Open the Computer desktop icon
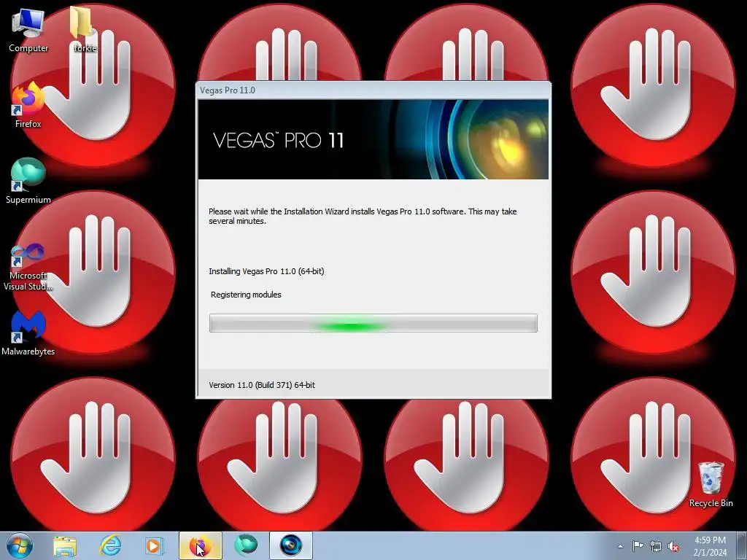This screenshot has width=747, height=560. pos(28,30)
